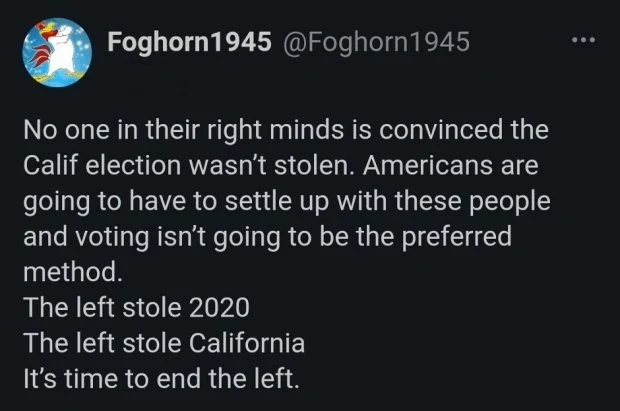Click the word 'Calif' in the tweet text
The image size is (620, 411).
tap(50, 165)
